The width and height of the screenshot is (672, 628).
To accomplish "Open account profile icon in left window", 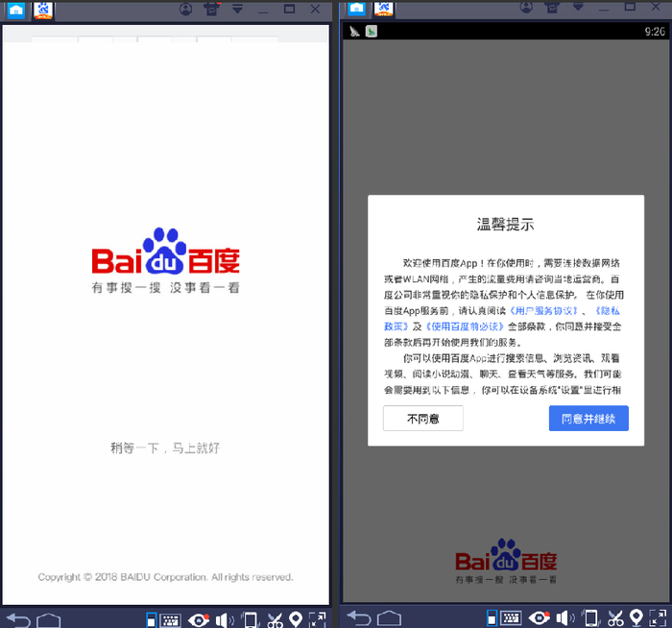I will [185, 9].
